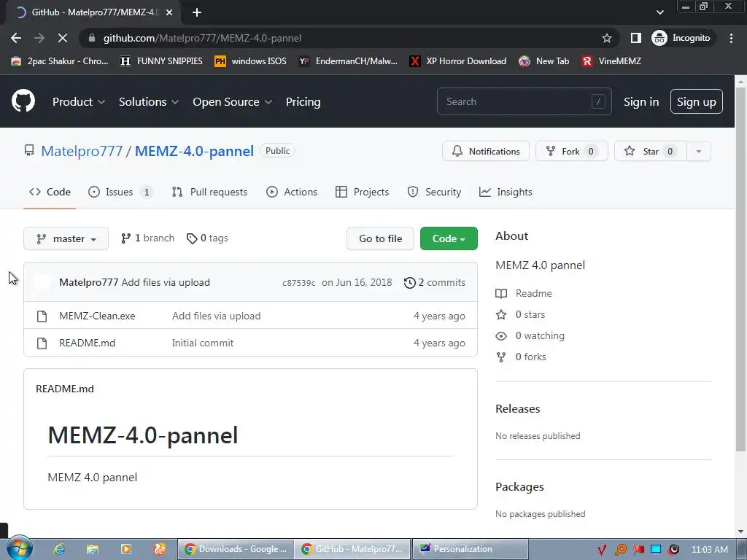The image size is (747, 560).
Task: Go back with the browser back arrow
Action: pos(16,38)
